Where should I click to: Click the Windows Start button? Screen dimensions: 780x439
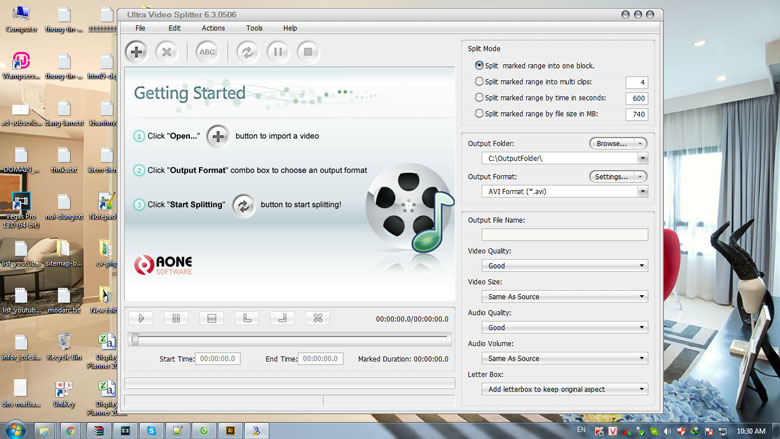14,430
